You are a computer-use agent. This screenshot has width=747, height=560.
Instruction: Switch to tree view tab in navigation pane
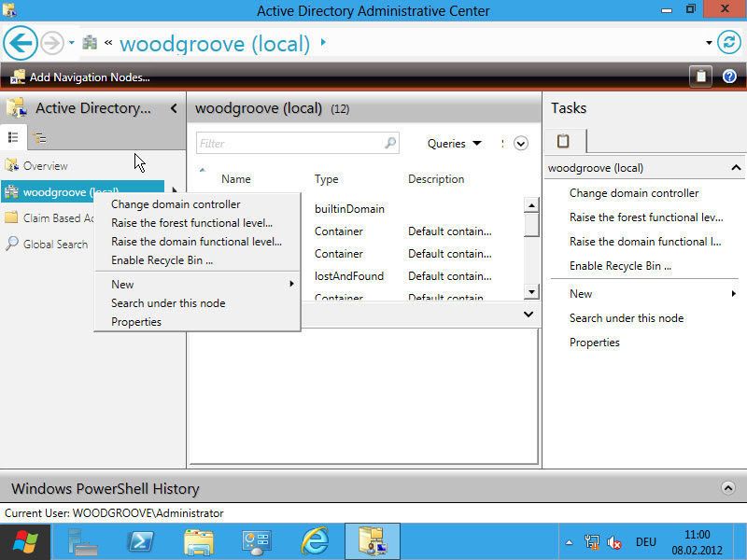(40, 138)
